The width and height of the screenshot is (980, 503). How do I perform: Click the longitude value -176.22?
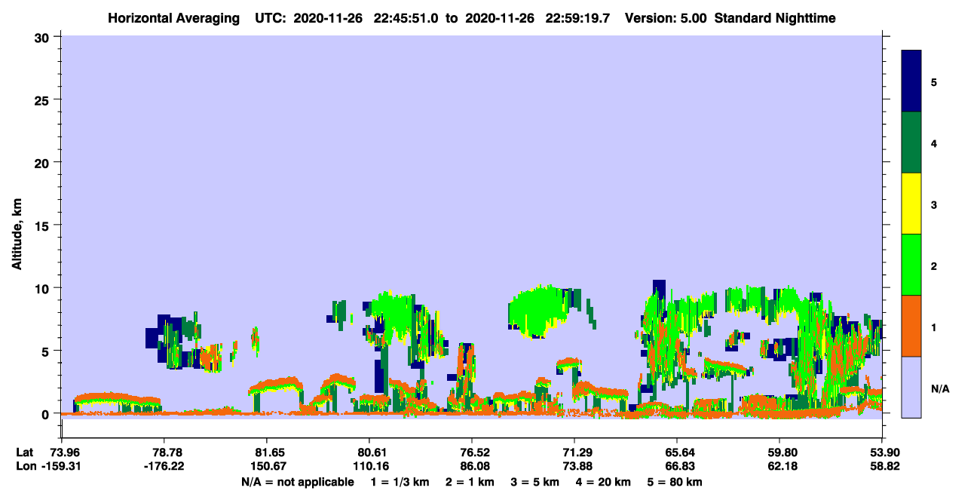(164, 466)
